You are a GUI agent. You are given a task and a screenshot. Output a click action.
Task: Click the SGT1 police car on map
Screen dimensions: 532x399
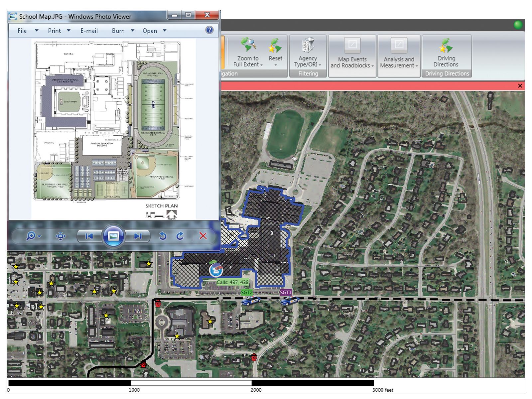pyautogui.click(x=288, y=301)
